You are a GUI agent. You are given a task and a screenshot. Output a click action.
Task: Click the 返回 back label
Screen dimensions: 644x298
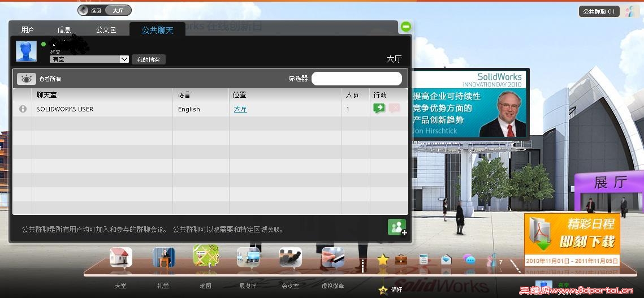click(96, 11)
